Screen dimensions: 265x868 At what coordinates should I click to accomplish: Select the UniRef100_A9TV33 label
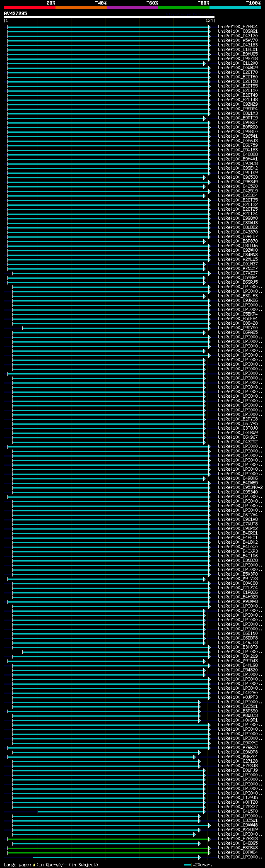point(238,579)
